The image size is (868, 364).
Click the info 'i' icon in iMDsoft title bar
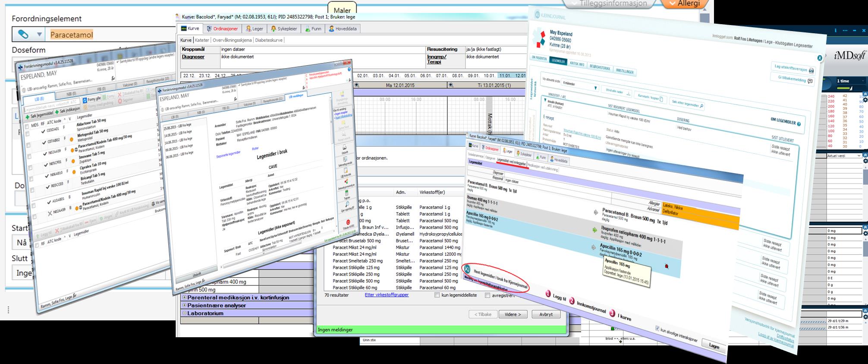[836, 31]
